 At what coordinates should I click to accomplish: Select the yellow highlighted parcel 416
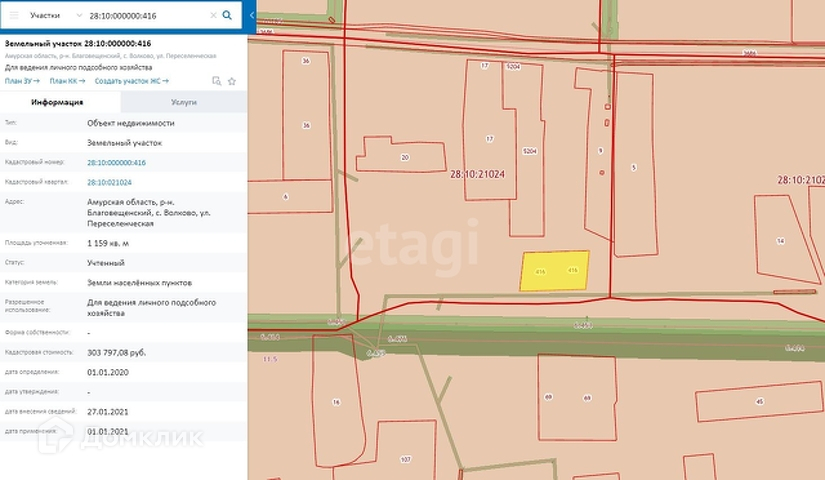point(555,271)
